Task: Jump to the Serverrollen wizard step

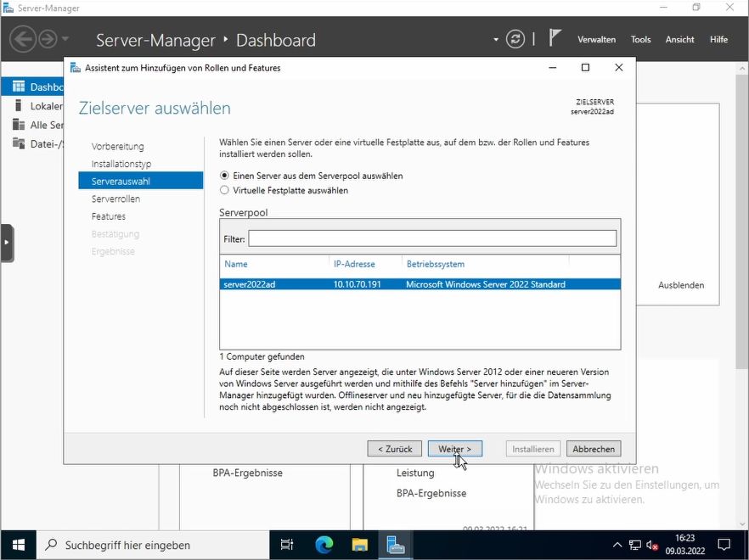Action: coord(115,199)
